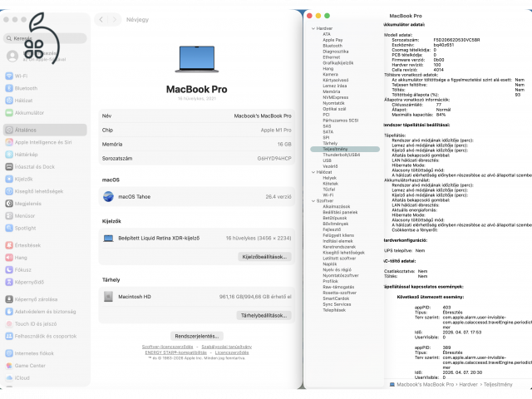Select Telepítések under Szoftver
The height and width of the screenshot is (399, 532).
click(334, 310)
